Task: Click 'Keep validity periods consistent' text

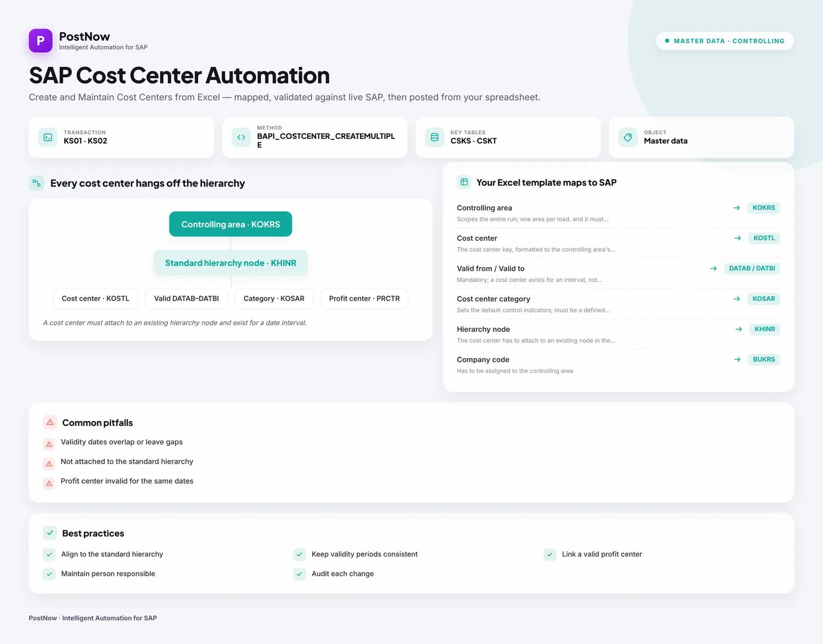Action: 364,554
